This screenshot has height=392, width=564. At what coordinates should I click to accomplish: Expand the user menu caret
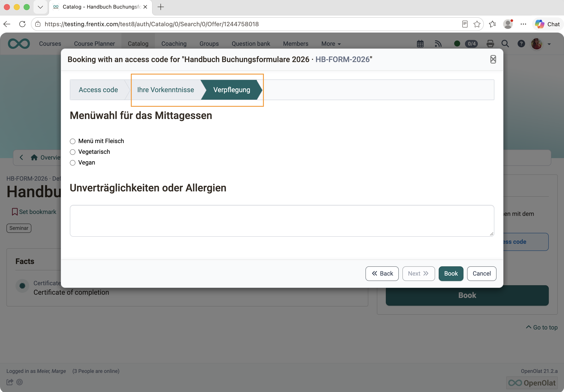[x=549, y=44]
